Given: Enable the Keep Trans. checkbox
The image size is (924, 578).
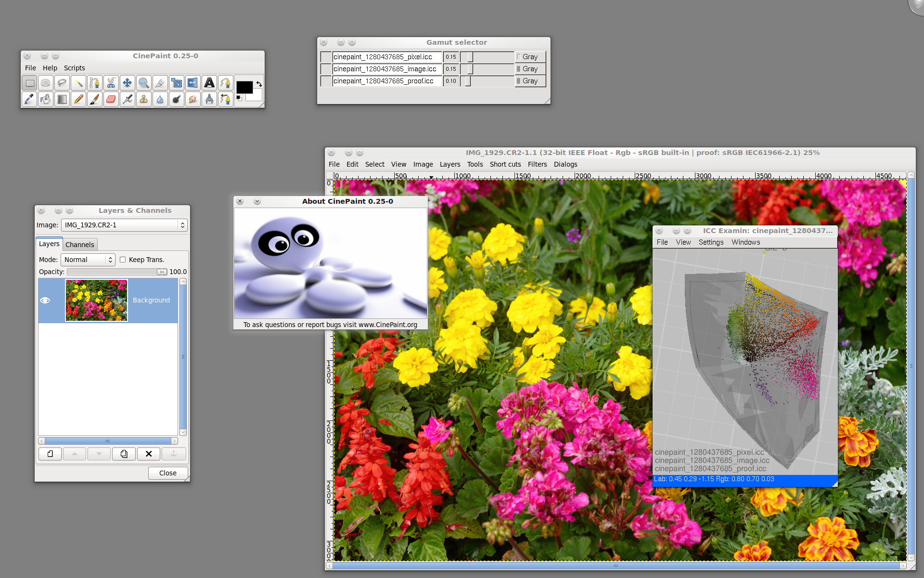Looking at the screenshot, I should pyautogui.click(x=123, y=260).
